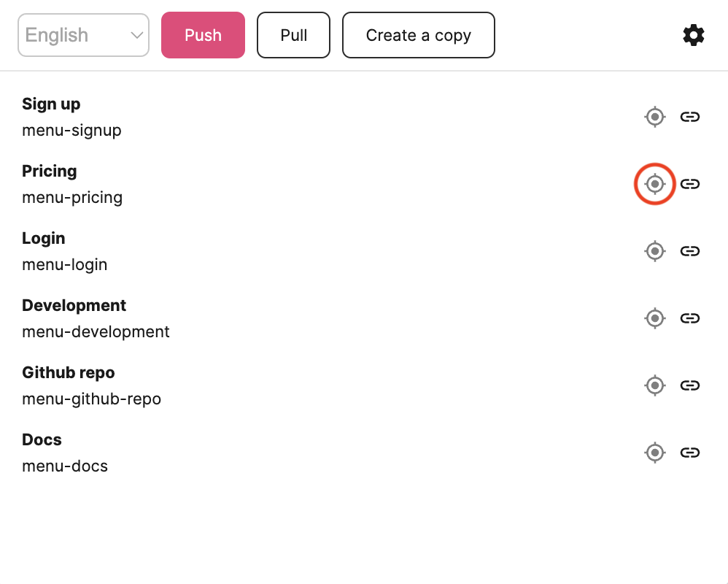Click the link icon beside Pricing
The height and width of the screenshot is (584, 728).
coord(690,184)
